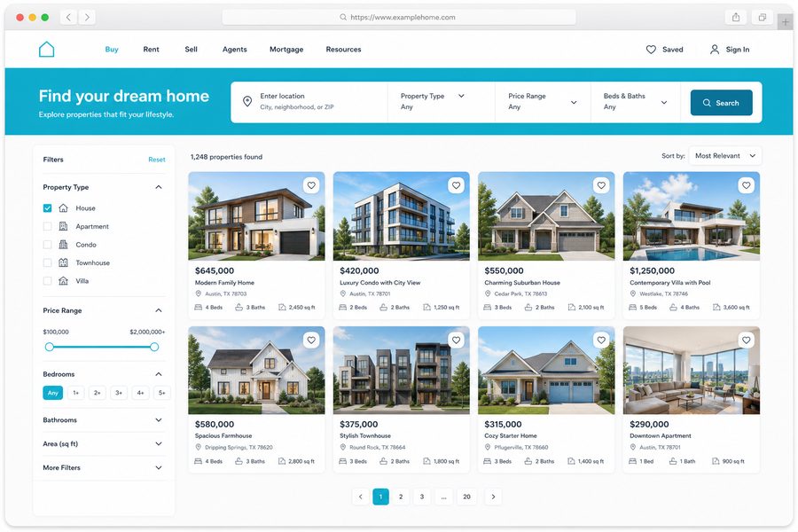Open the Price Range dropdown in search bar

[x=543, y=102]
